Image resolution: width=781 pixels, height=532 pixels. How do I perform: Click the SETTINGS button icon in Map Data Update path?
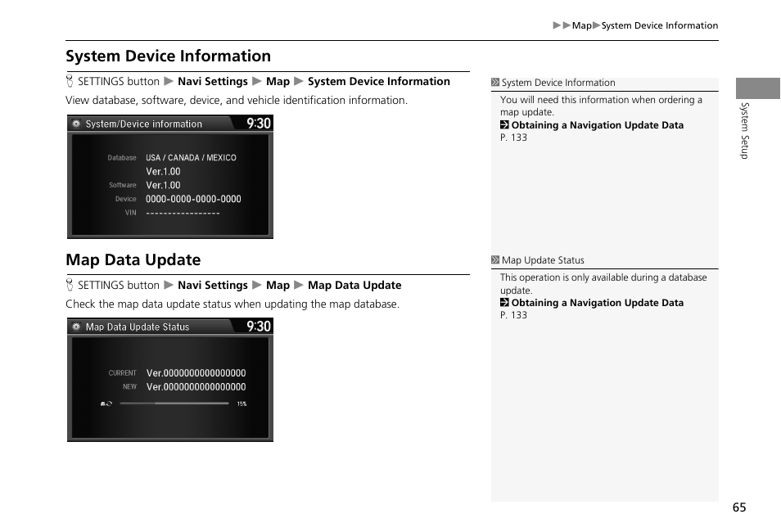pos(70,285)
